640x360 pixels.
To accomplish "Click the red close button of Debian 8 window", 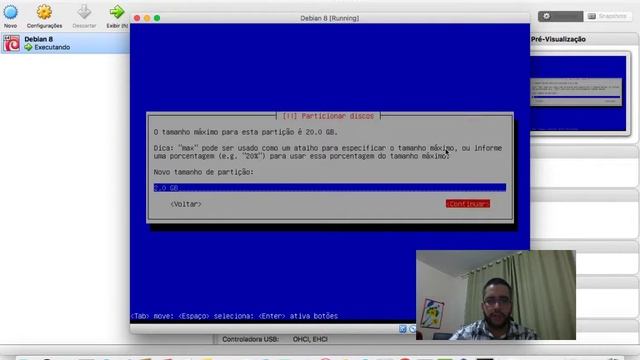I will [x=137, y=18].
